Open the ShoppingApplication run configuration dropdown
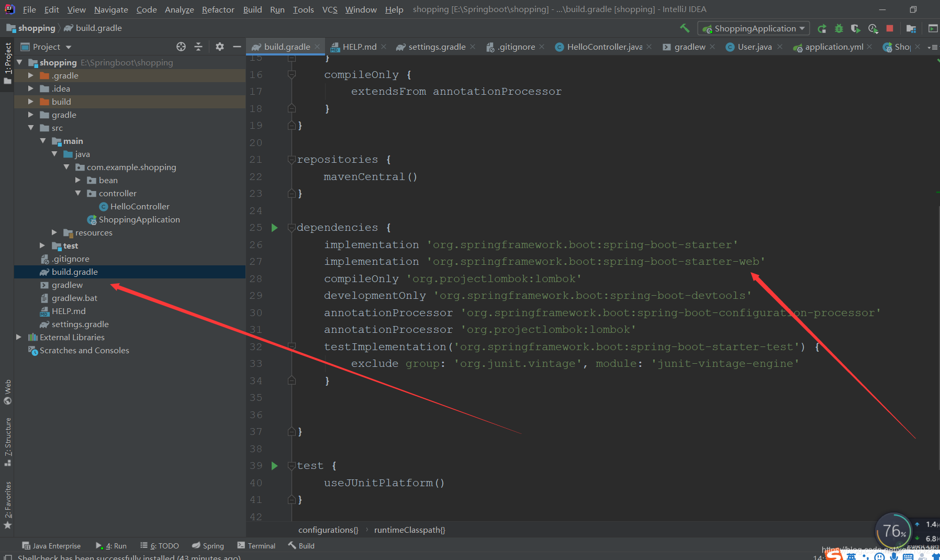The image size is (940, 560). 754,28
